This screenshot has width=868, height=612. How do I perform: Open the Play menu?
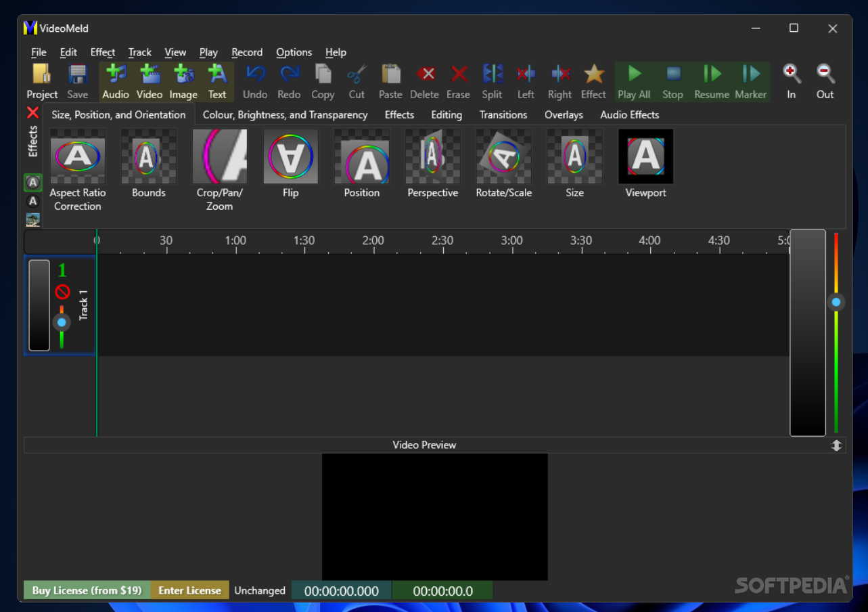[208, 52]
